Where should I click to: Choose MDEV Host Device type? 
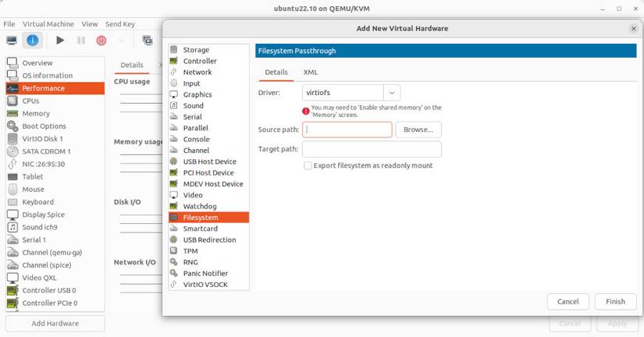(208, 184)
